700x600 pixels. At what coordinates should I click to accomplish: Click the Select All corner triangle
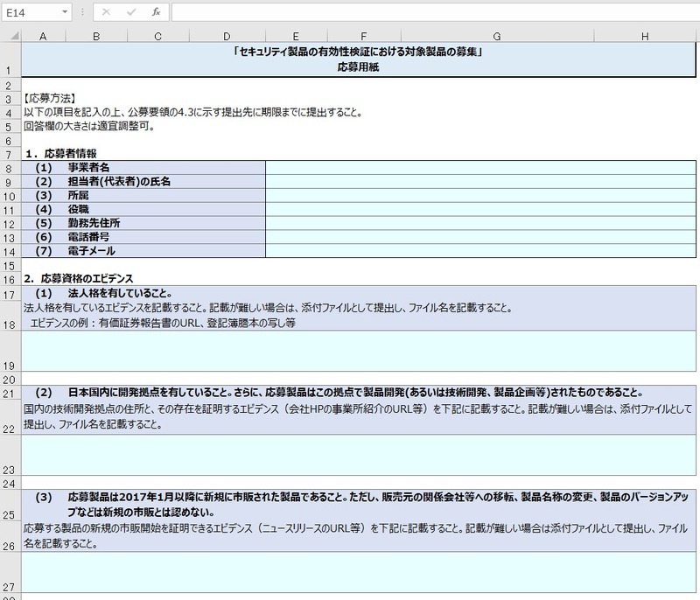[x=10, y=36]
